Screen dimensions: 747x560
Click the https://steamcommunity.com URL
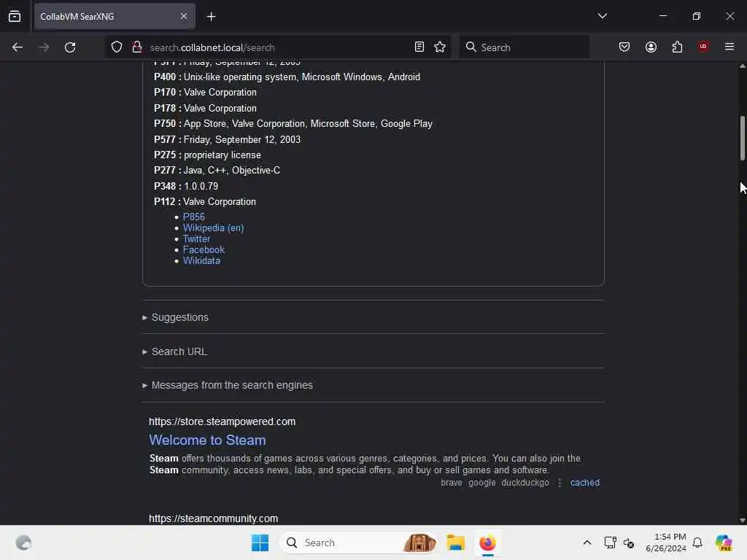(x=214, y=518)
